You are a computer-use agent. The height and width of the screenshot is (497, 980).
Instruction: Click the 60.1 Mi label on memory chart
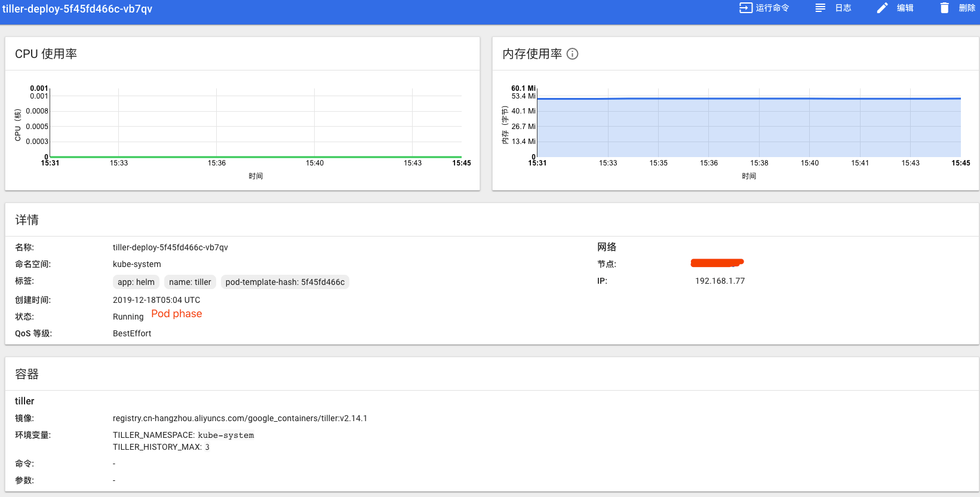click(x=523, y=88)
